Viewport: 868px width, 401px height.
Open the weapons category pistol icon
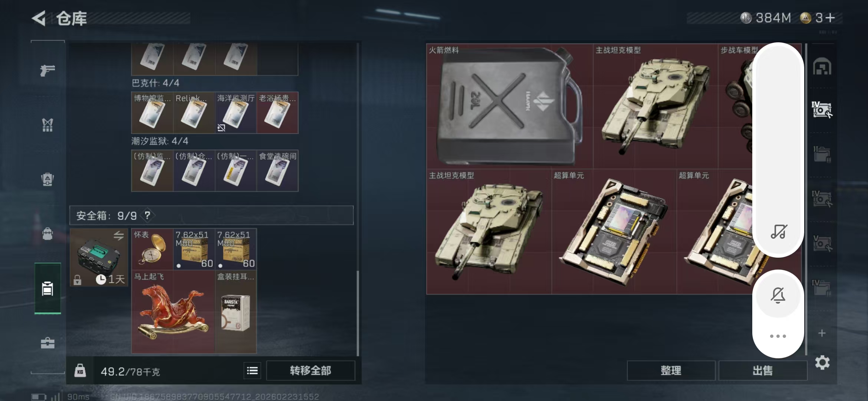click(x=47, y=70)
